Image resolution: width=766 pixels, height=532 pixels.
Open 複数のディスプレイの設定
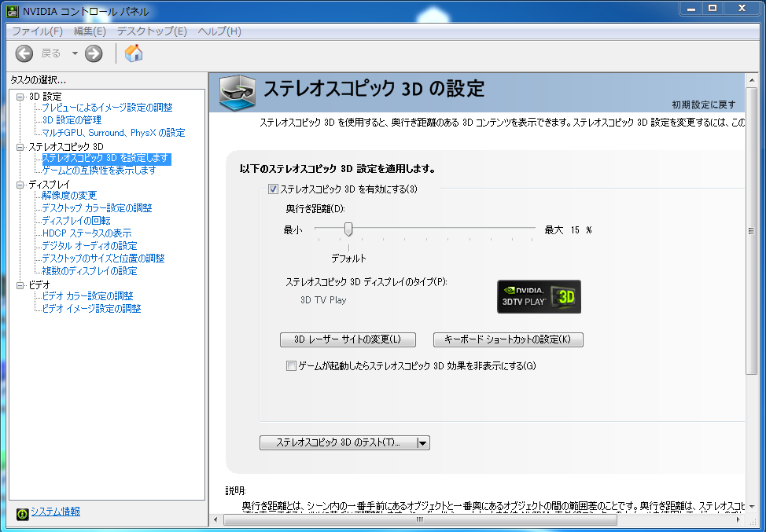click(90, 271)
